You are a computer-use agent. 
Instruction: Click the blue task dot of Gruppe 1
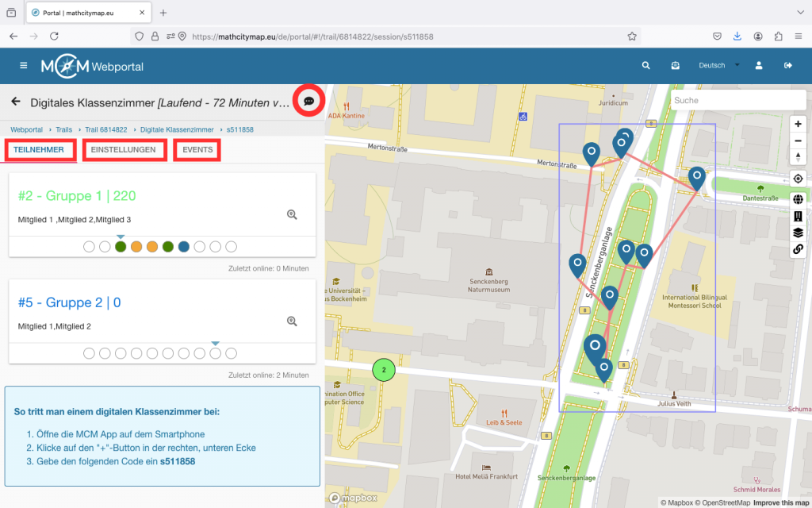184,247
